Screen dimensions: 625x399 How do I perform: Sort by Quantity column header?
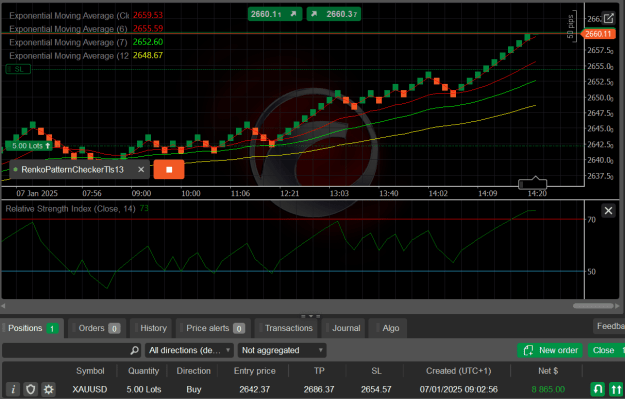click(143, 371)
